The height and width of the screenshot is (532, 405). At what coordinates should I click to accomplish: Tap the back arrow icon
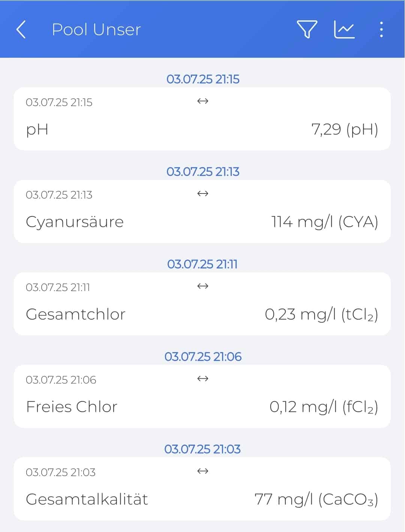tap(21, 29)
